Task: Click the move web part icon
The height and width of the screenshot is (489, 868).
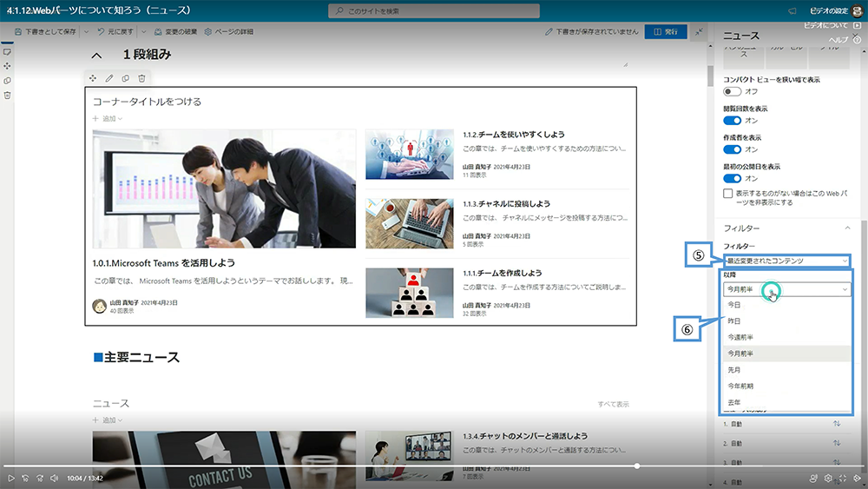Action: [x=93, y=79]
